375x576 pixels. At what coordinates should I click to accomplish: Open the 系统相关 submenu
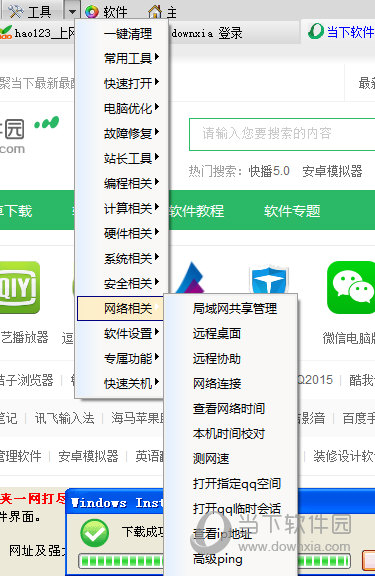(121, 259)
